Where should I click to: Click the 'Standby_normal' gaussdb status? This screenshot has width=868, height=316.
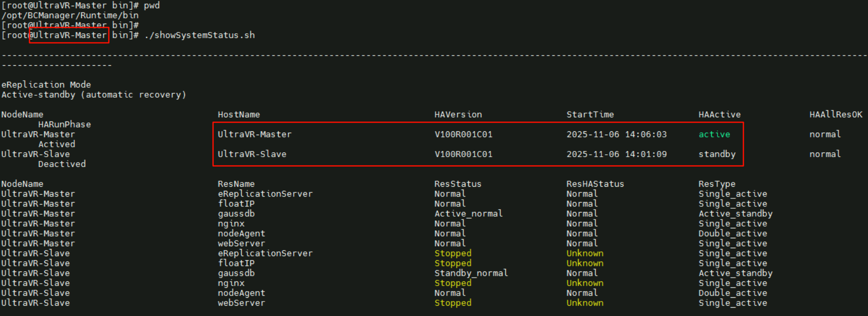[x=471, y=273]
